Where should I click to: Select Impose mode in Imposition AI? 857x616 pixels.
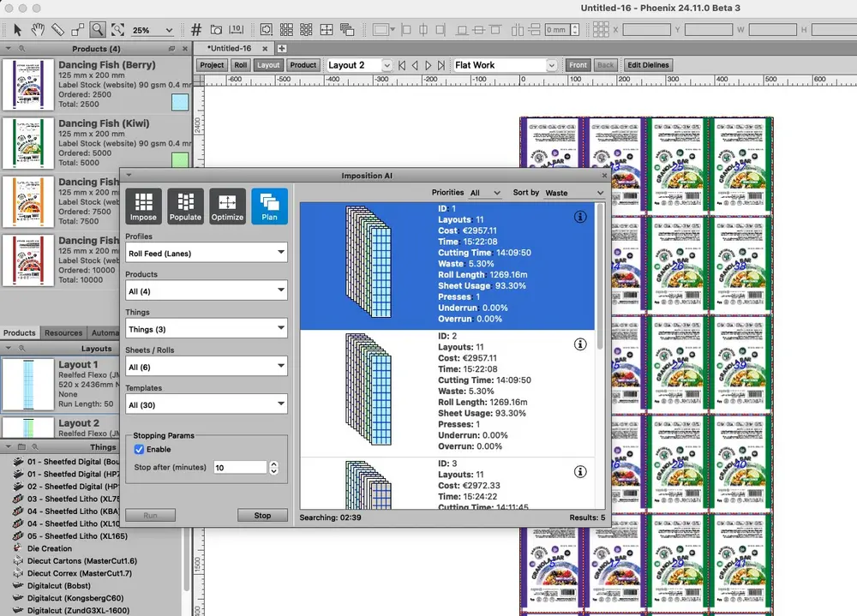[143, 206]
